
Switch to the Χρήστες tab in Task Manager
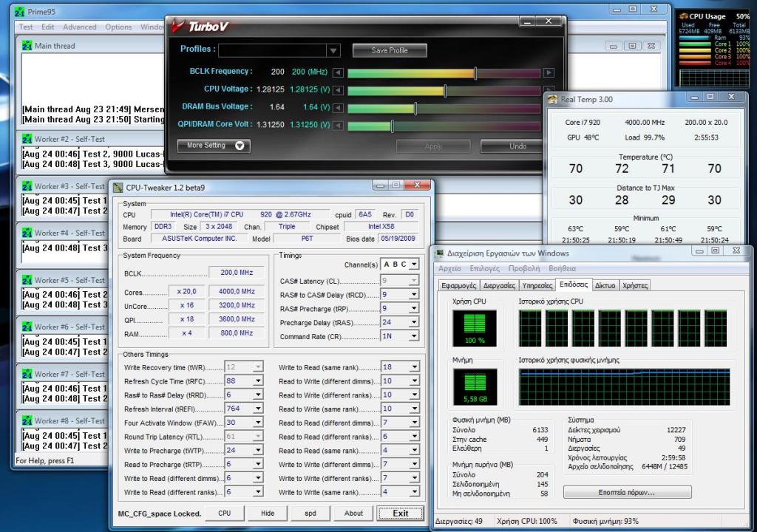pos(635,285)
